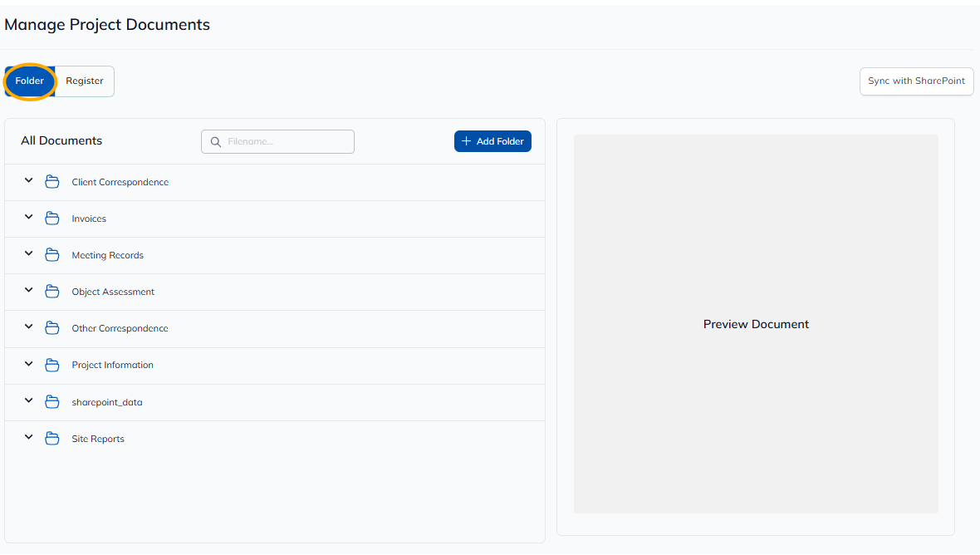The width and height of the screenshot is (980, 555).
Task: Open the Project Information folder label
Action: (x=112, y=366)
